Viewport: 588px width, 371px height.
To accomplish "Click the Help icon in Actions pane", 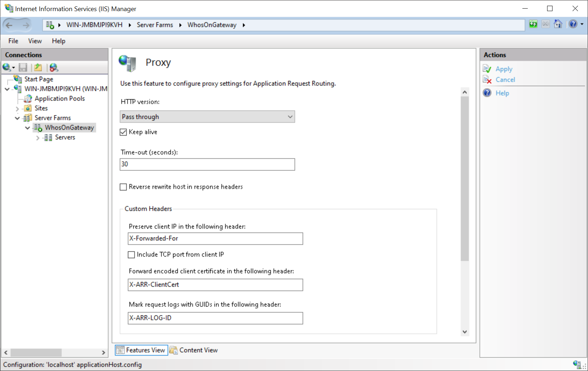I will point(487,93).
